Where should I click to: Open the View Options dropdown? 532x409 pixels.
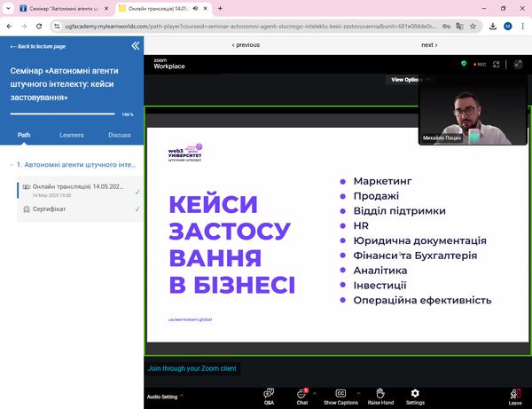[411, 80]
